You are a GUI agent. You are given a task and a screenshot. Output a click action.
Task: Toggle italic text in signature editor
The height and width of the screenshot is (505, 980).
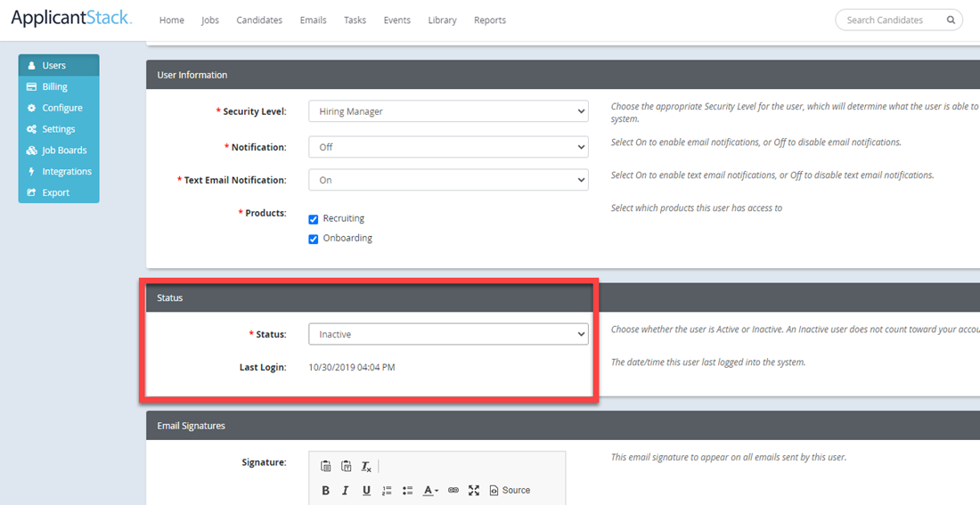[345, 491]
